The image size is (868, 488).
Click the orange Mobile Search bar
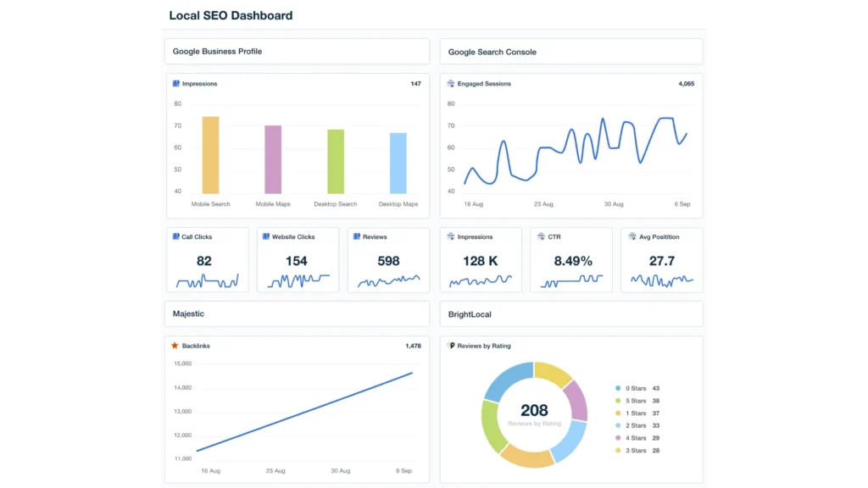[x=210, y=156]
